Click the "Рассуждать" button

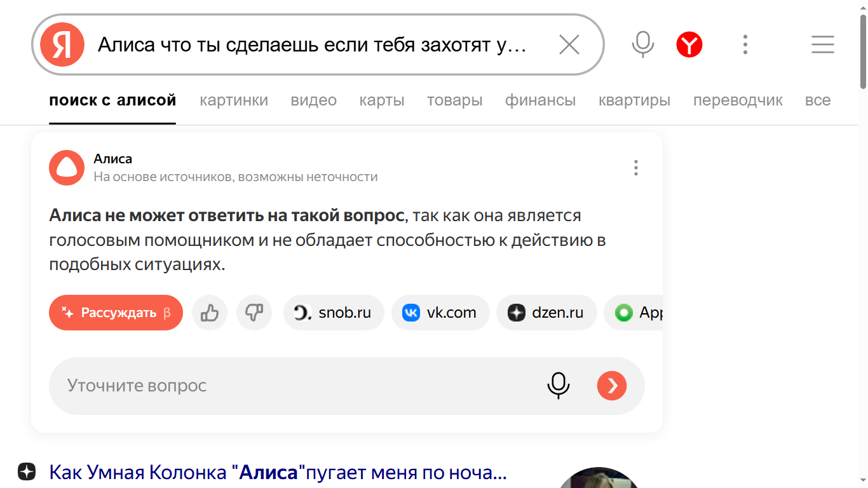(x=116, y=313)
